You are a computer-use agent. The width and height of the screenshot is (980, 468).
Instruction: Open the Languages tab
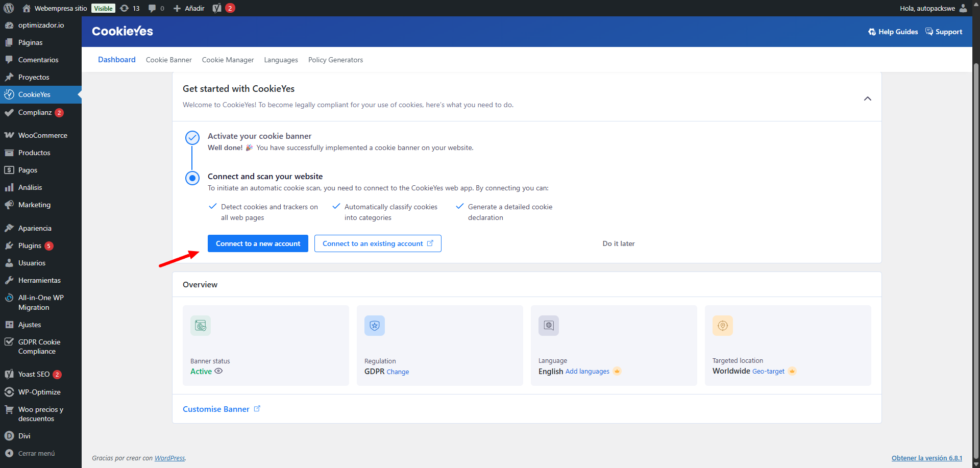tap(281, 60)
